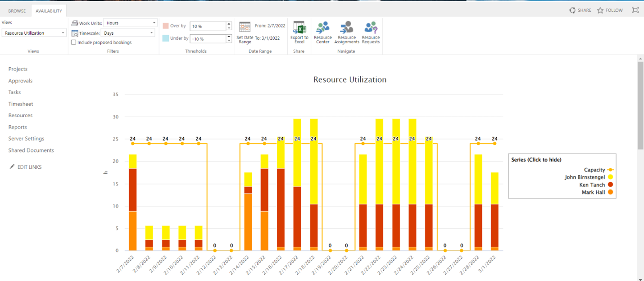Select the Availability tab
644x281 pixels.
click(x=49, y=11)
